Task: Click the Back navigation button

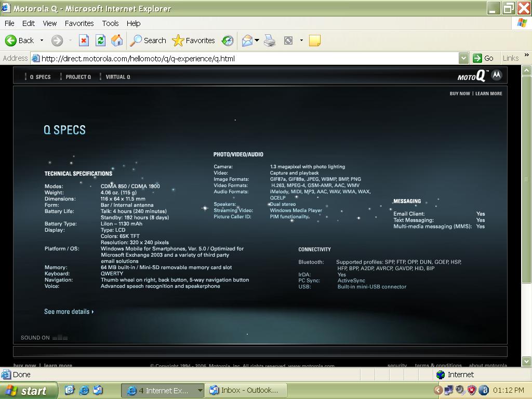Action: tap(20, 41)
